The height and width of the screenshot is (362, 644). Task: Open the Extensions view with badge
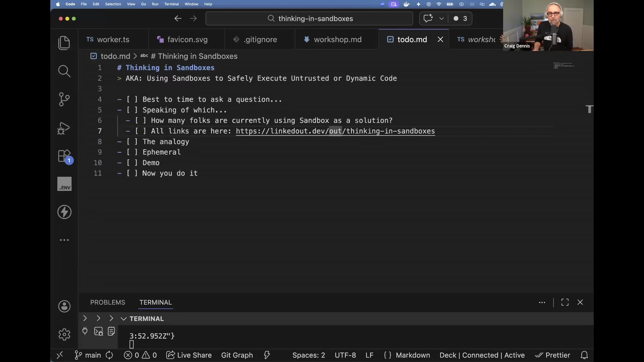pyautogui.click(x=64, y=156)
